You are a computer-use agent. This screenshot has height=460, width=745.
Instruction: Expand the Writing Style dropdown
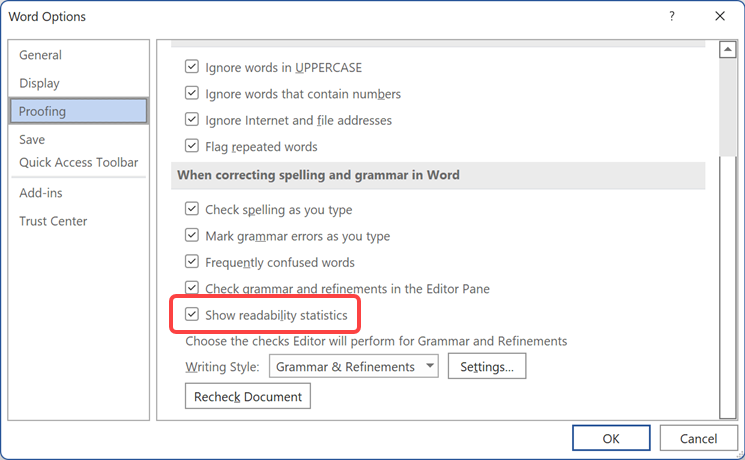pos(430,367)
